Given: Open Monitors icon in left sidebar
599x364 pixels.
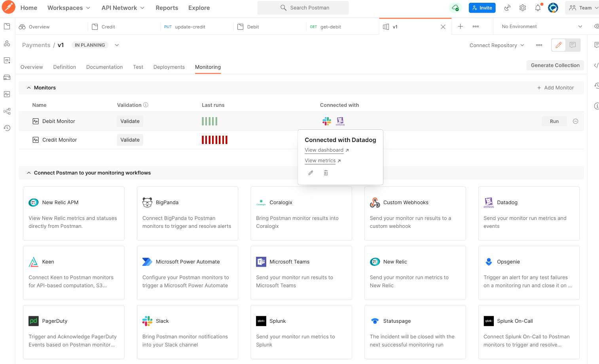Looking at the screenshot, I should [x=7, y=94].
